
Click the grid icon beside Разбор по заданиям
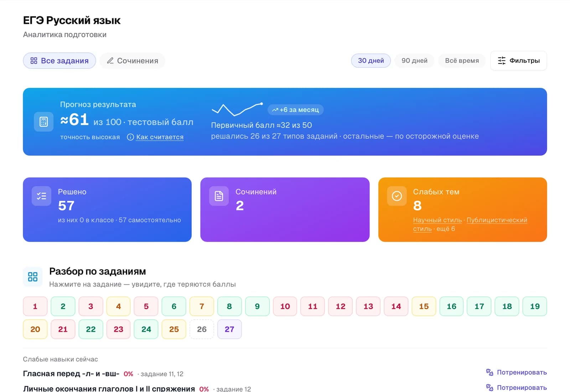pos(33,277)
